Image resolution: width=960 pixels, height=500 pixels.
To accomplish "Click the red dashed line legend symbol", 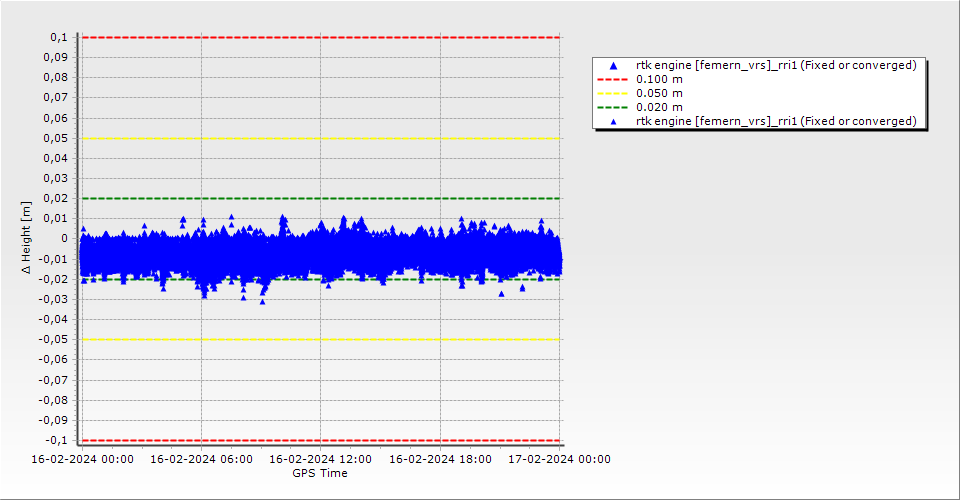I will pos(614,79).
